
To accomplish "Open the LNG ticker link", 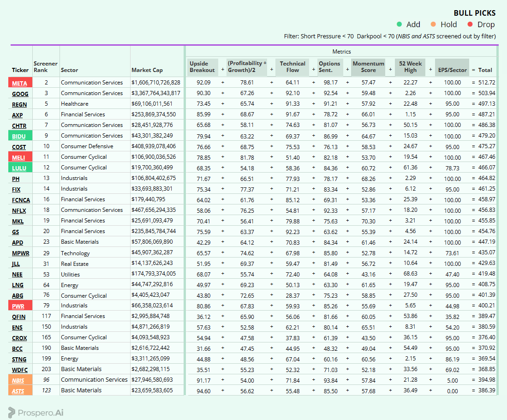I will click(x=18, y=285).
